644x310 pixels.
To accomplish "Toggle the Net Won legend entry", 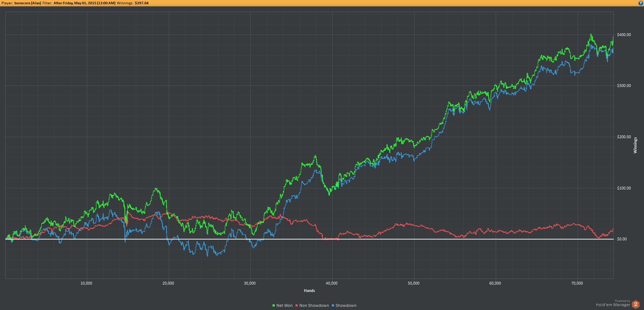I will point(282,305).
